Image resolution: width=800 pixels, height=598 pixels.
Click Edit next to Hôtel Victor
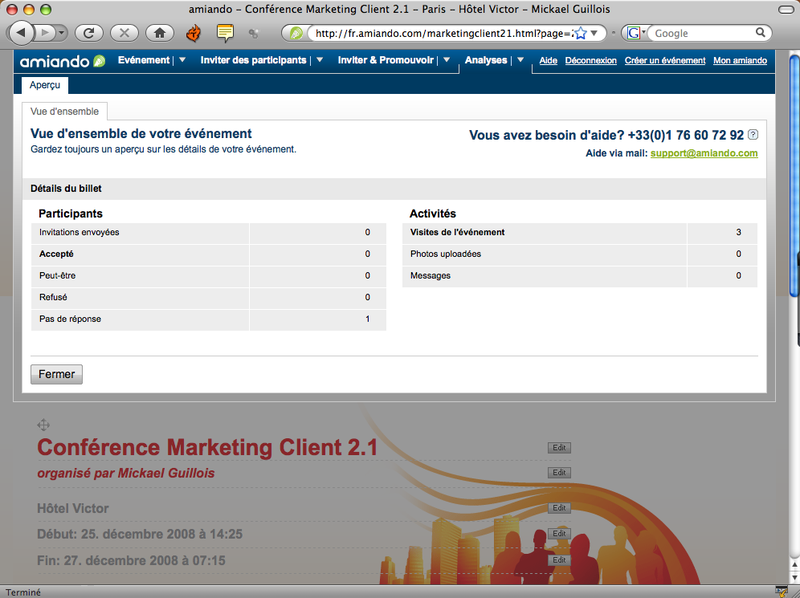click(559, 508)
